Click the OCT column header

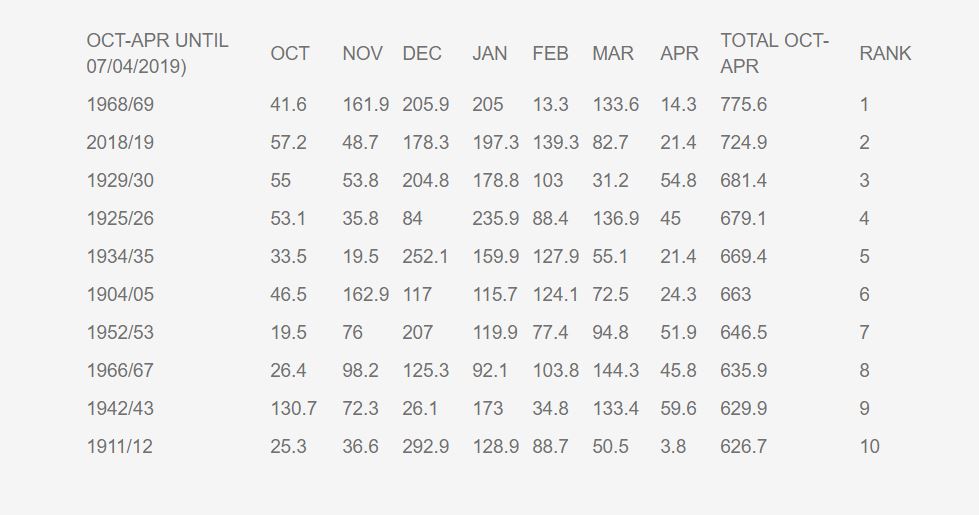point(290,54)
